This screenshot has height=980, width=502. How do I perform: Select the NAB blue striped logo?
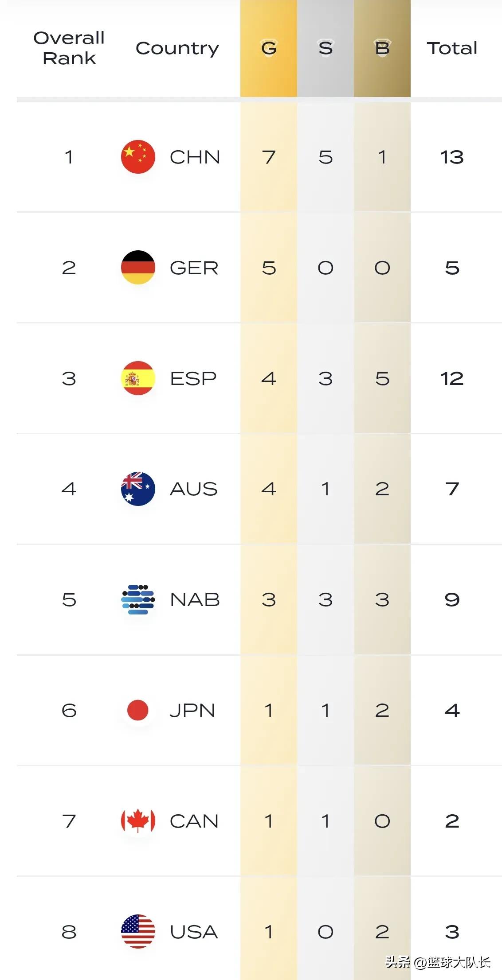[x=138, y=599]
